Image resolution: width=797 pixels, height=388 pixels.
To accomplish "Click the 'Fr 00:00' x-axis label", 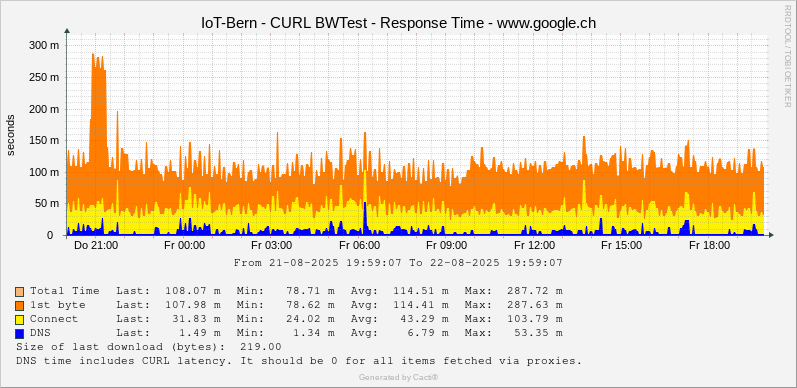I will 185,246.
